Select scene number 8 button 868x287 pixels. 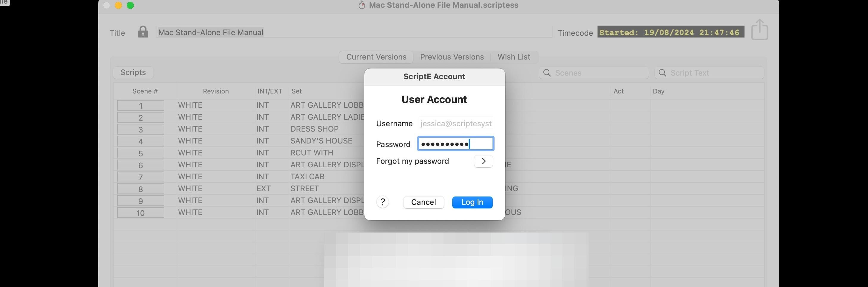tap(140, 189)
